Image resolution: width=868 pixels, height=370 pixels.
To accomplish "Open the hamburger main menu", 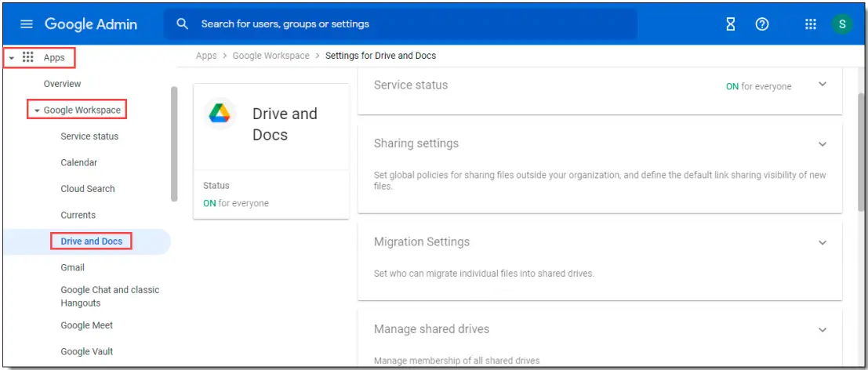I will [x=26, y=24].
